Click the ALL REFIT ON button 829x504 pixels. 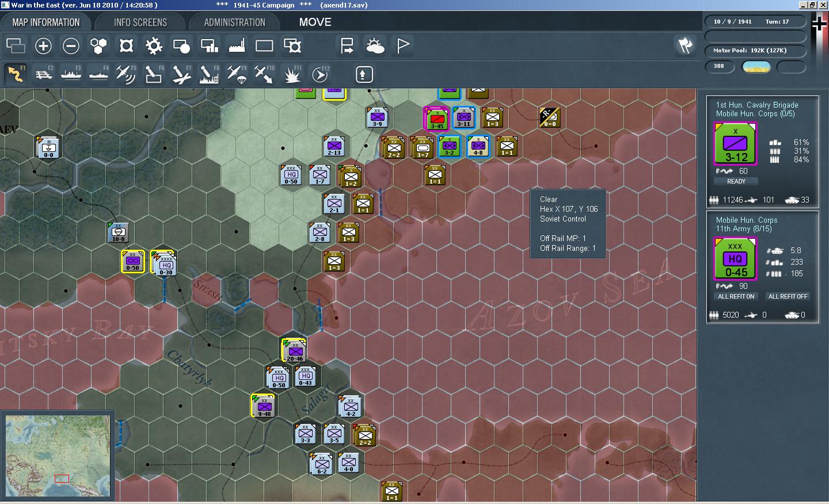point(736,296)
